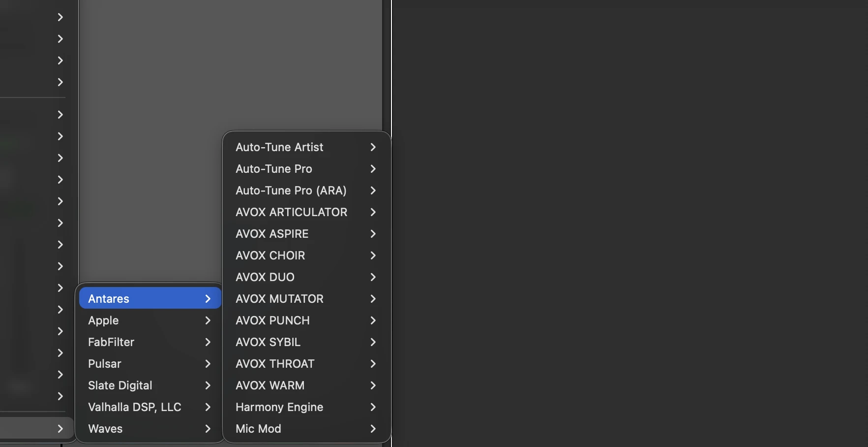Select the AVOX DUO entry
Image resolution: width=868 pixels, height=447 pixels.
[306, 277]
